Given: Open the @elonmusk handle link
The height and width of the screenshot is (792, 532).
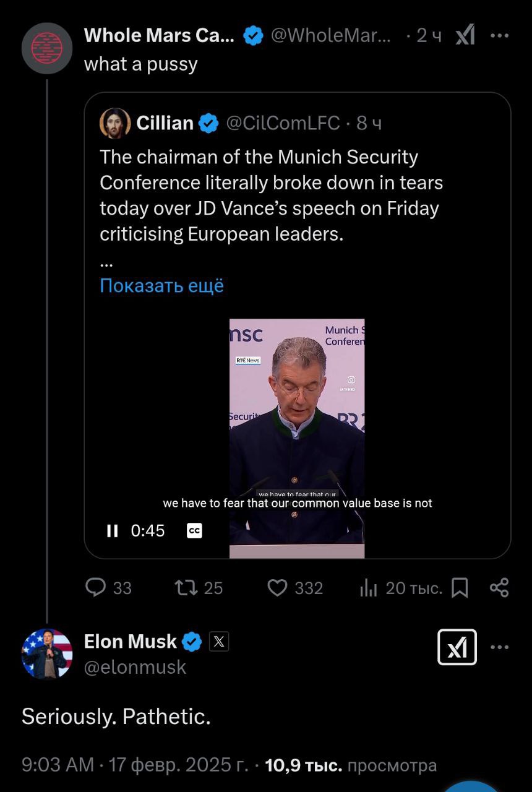Looking at the screenshot, I should 135,667.
